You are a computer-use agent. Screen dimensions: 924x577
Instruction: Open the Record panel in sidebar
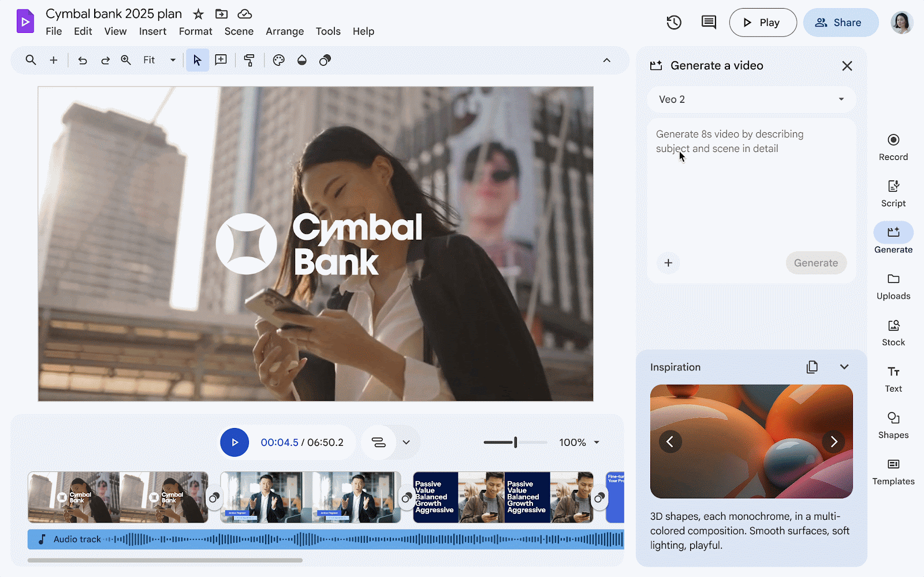[x=893, y=147]
